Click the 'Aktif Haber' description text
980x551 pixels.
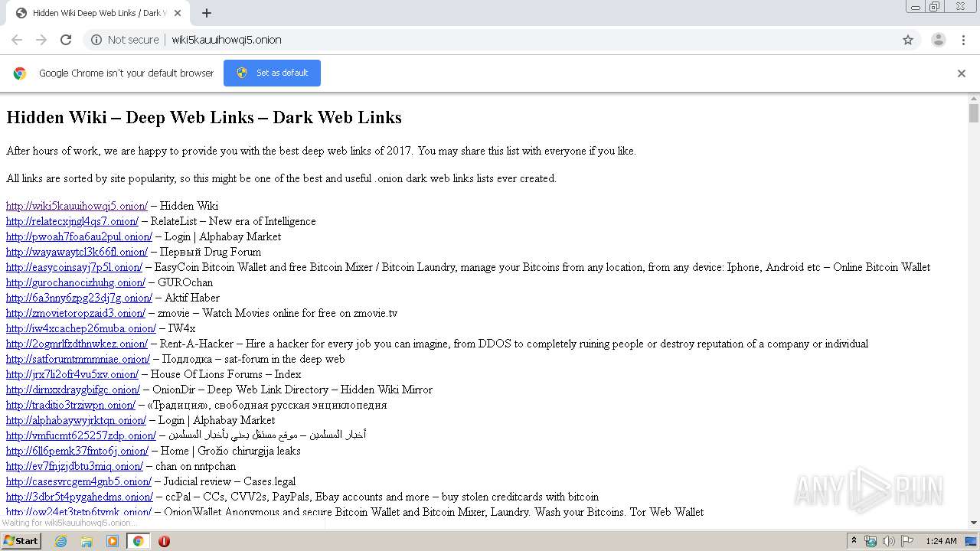192,298
